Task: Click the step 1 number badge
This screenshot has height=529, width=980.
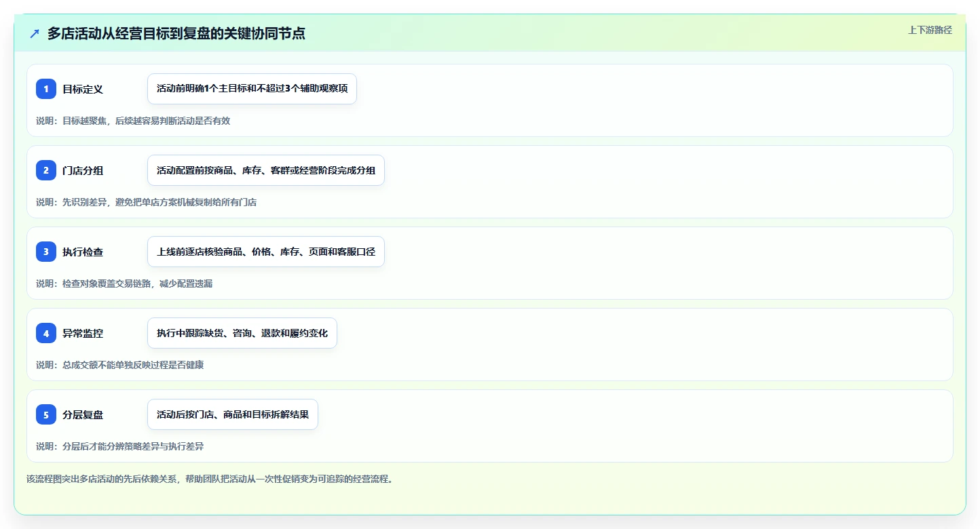Action: point(46,89)
